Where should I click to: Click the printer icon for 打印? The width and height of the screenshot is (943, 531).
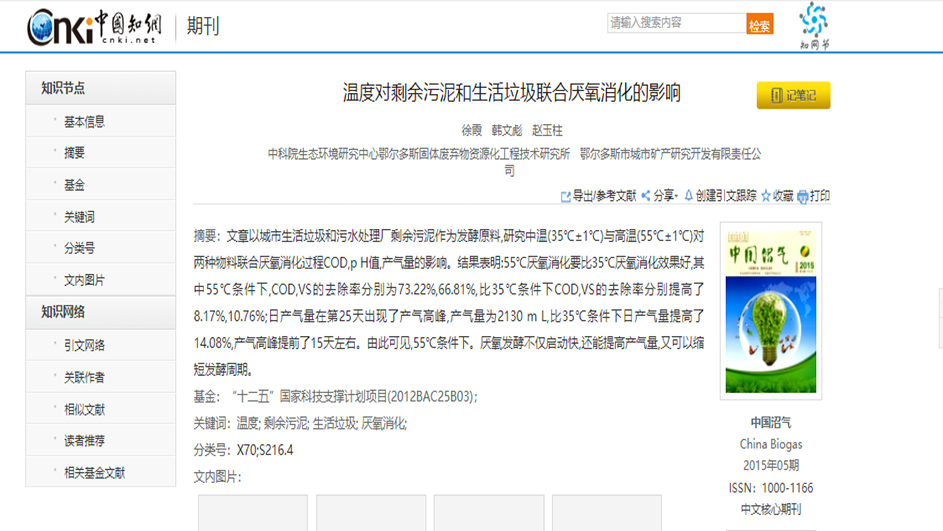tap(802, 197)
